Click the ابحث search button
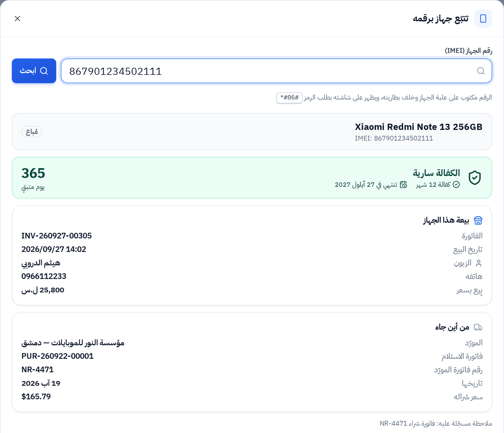Screen dimensions: 504x433 (x=34, y=71)
